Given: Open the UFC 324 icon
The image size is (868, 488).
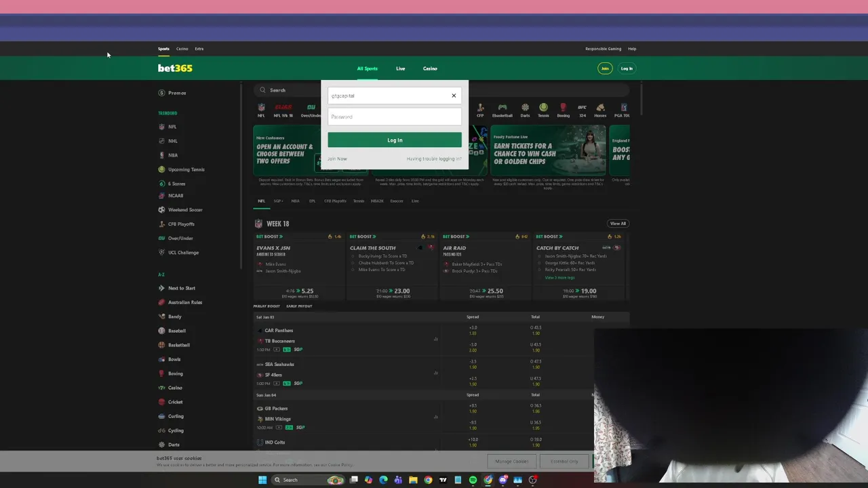Looking at the screenshot, I should 582,110.
